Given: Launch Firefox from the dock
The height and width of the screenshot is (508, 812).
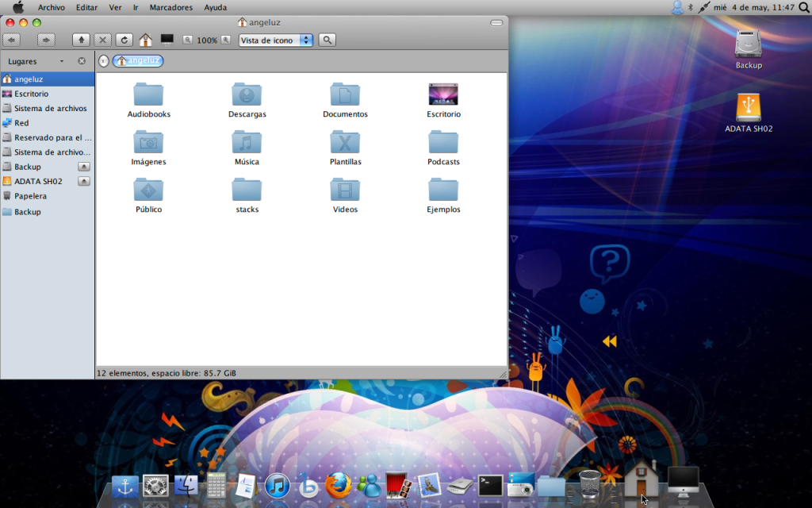Looking at the screenshot, I should (338, 486).
